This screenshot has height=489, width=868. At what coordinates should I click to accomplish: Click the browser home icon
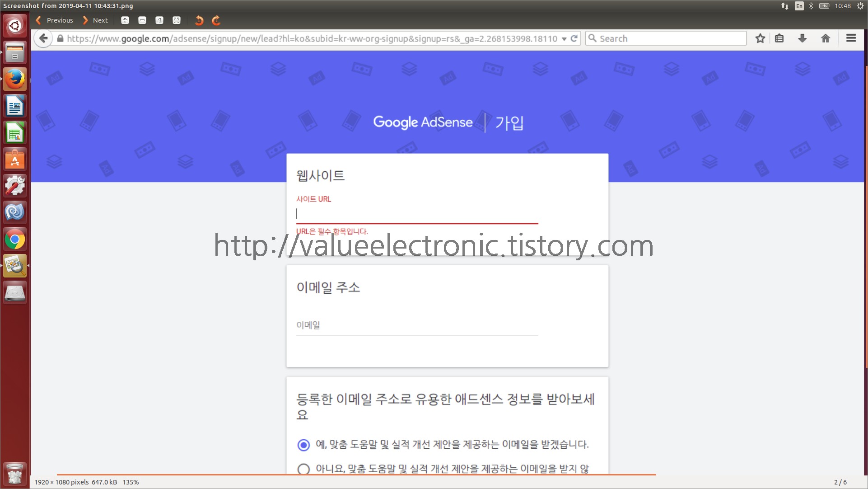tap(826, 38)
